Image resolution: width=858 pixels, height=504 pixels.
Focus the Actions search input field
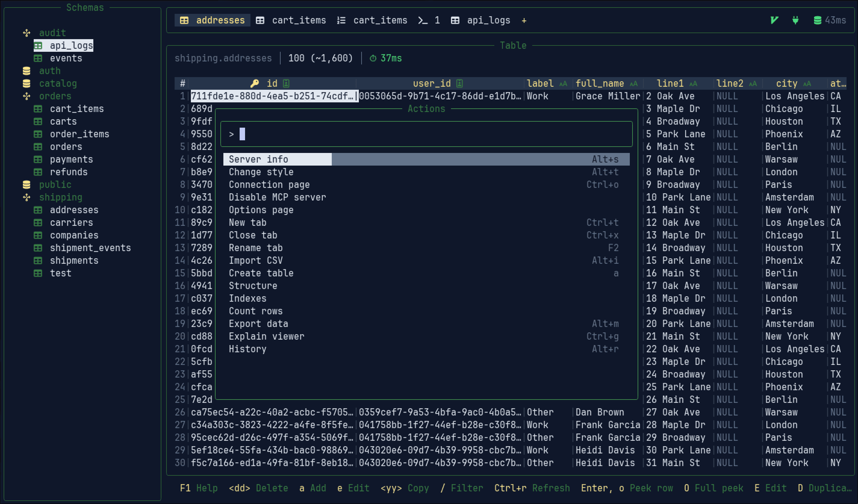(426, 134)
